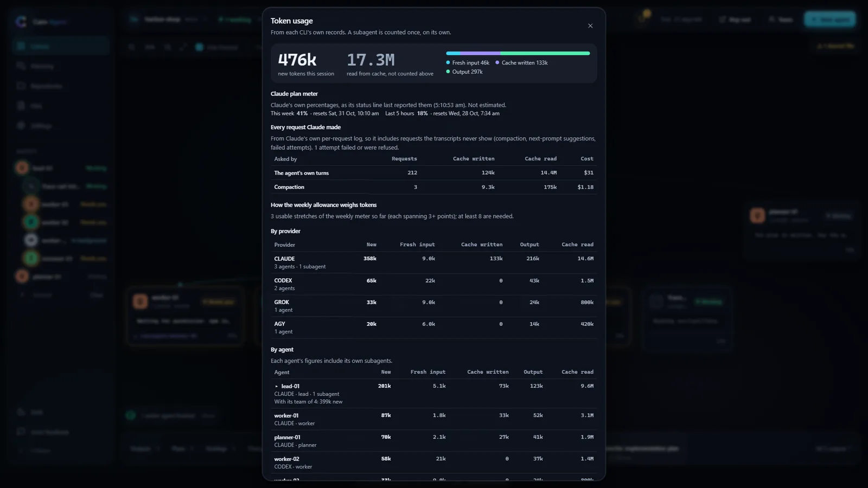Screen dimensions: 868x488
Task: Select the lead-01 agent name
Action: point(290,387)
